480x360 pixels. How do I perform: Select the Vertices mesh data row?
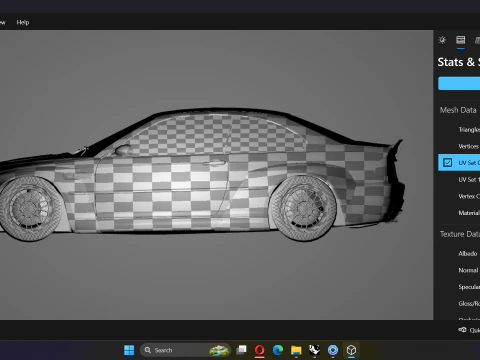(459, 146)
